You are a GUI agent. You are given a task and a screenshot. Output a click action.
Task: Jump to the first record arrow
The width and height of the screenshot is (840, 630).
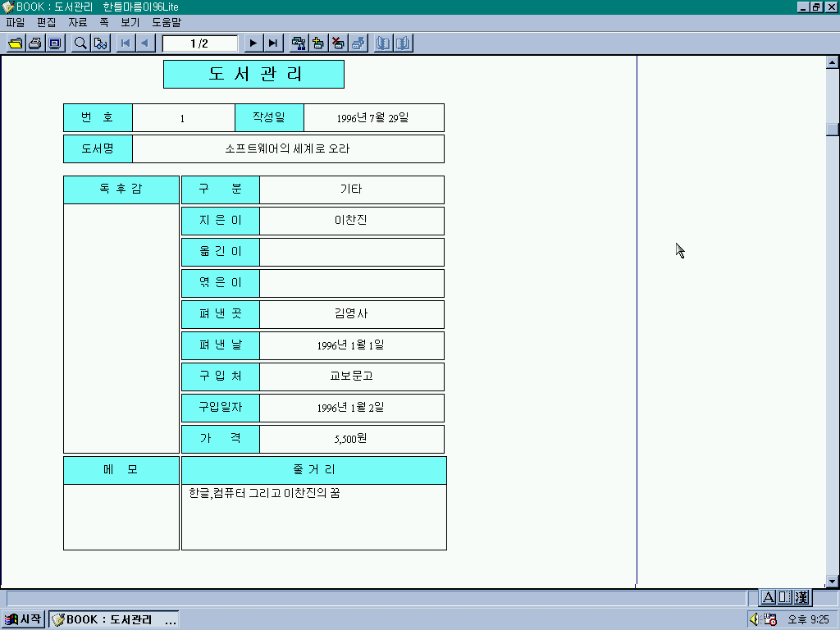coord(126,43)
